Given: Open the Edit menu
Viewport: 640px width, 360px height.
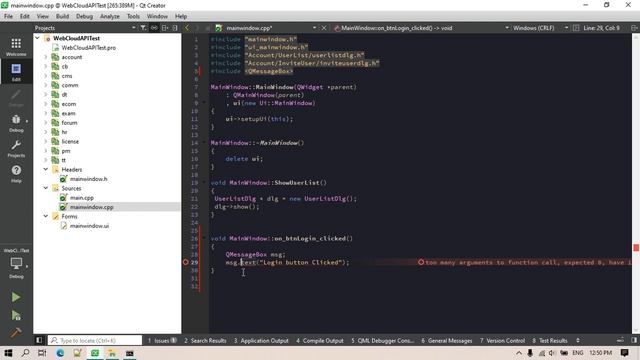Looking at the screenshot, I should tap(24, 16).
